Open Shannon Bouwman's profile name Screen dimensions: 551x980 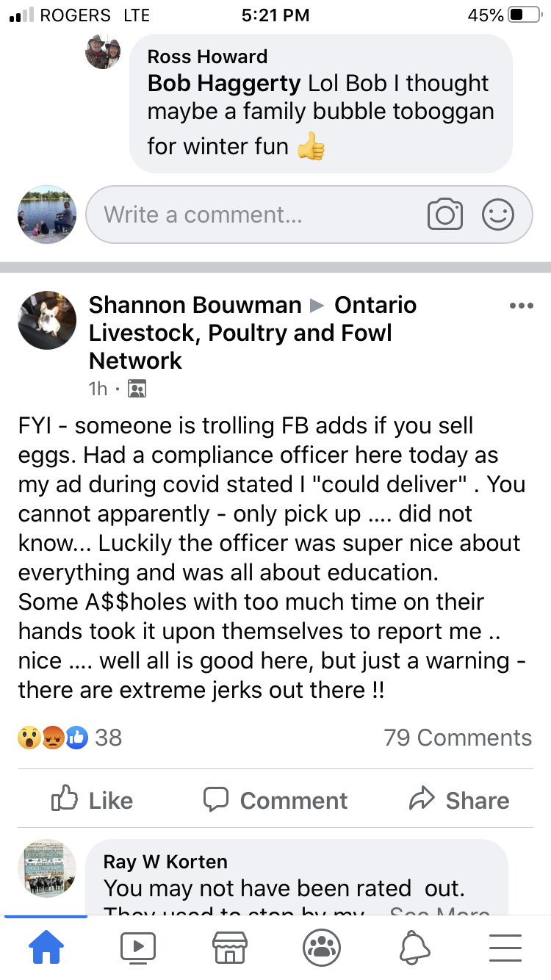195,305
